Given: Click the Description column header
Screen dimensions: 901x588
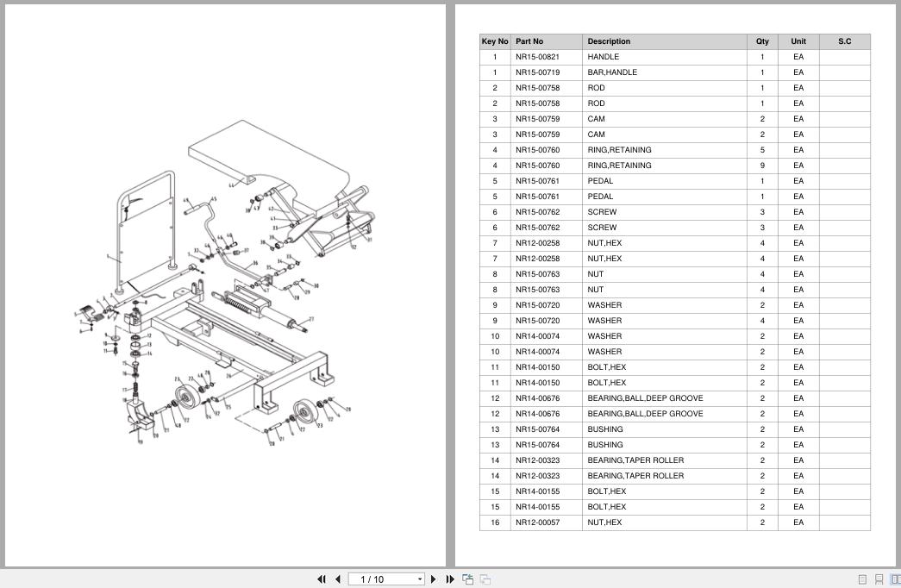Looking at the screenshot, I should [664, 41].
